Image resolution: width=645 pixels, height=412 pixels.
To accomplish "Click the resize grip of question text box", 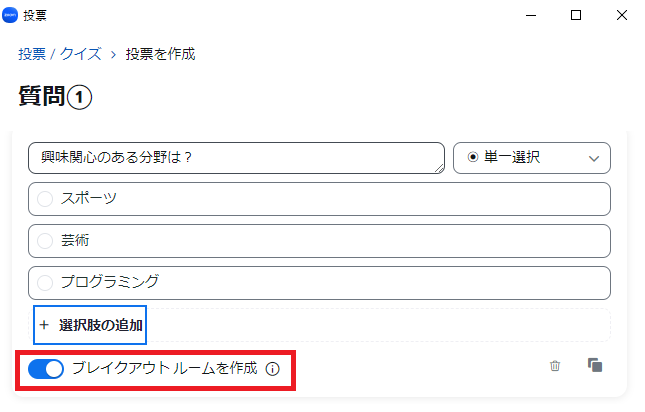I will pos(439,168).
